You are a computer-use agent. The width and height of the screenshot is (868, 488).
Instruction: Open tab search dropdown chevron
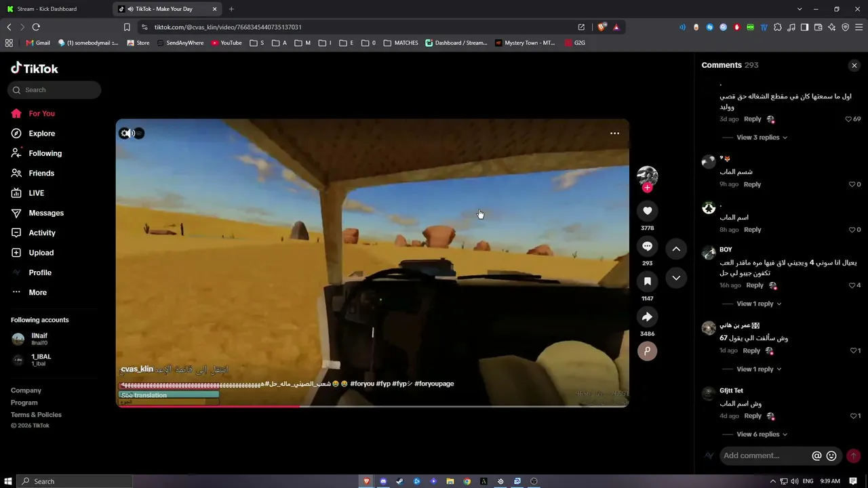click(800, 9)
